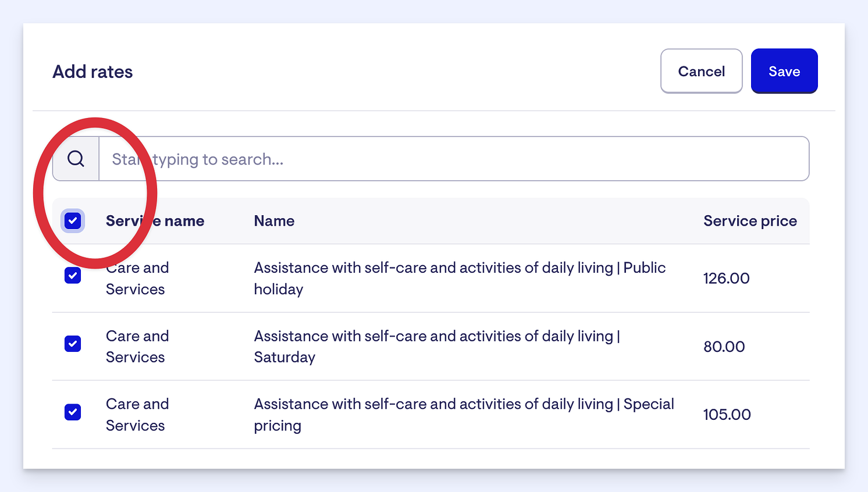Focus the Start typing to search field
868x492 pixels.
[454, 159]
